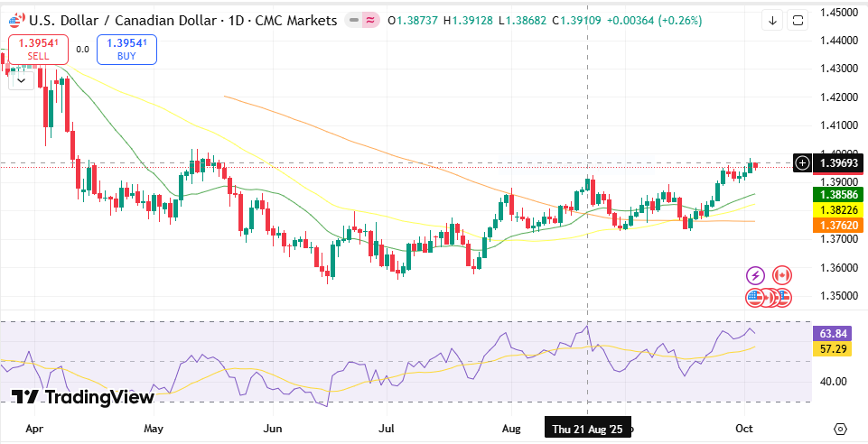
Task: Click the square snapshot icon at top right
Action: coord(798,20)
